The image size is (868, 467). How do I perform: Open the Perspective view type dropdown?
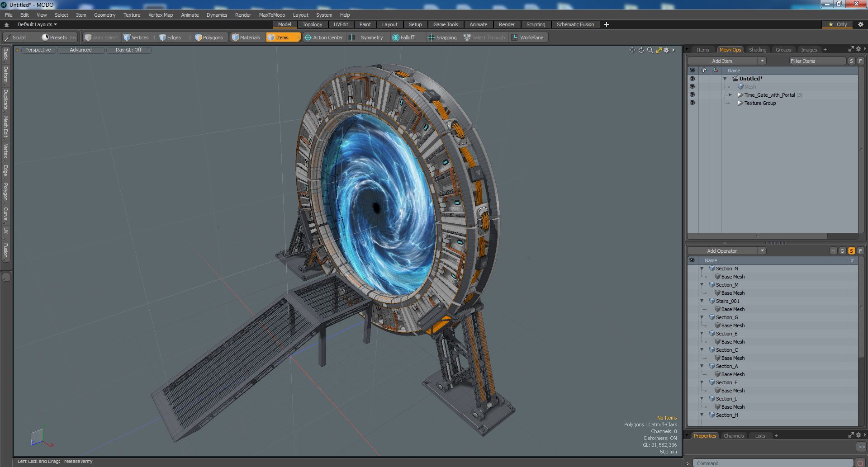point(38,50)
